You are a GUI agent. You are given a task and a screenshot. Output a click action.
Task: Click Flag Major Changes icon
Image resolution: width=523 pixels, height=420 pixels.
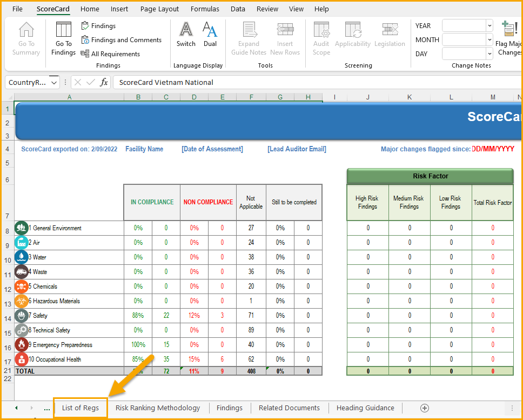coord(510,29)
